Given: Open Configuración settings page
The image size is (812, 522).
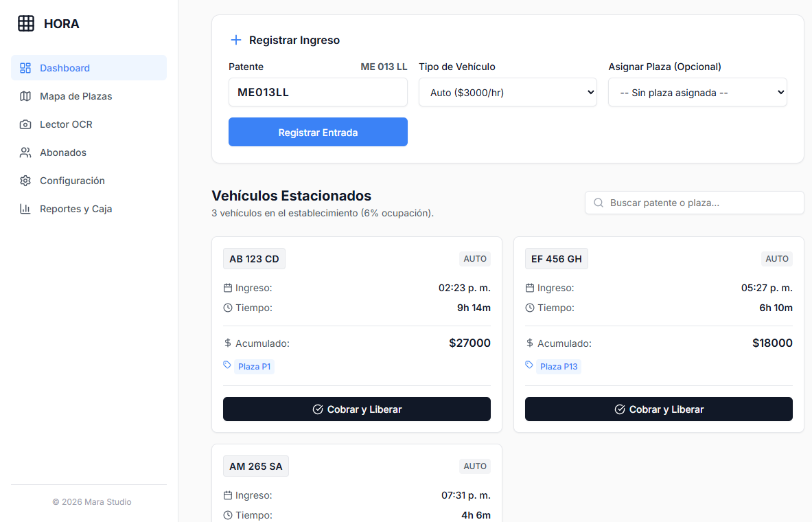Looking at the screenshot, I should tap(89, 181).
